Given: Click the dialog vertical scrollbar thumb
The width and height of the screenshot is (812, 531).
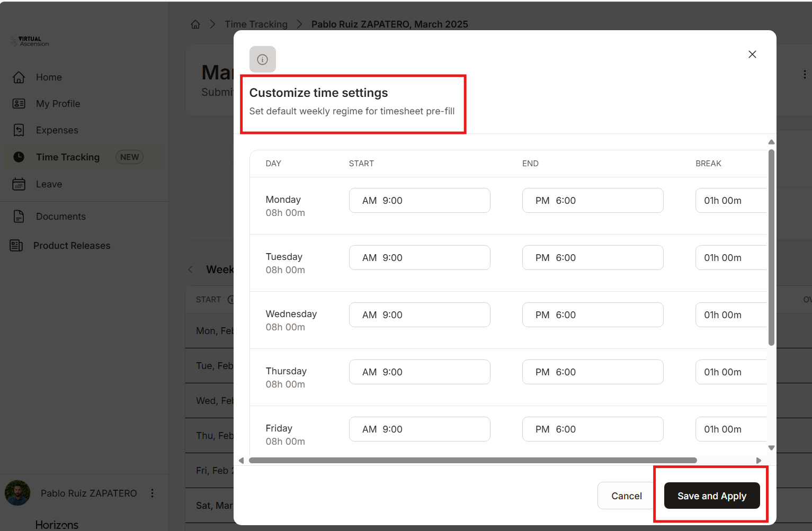Looking at the screenshot, I should click(771, 248).
